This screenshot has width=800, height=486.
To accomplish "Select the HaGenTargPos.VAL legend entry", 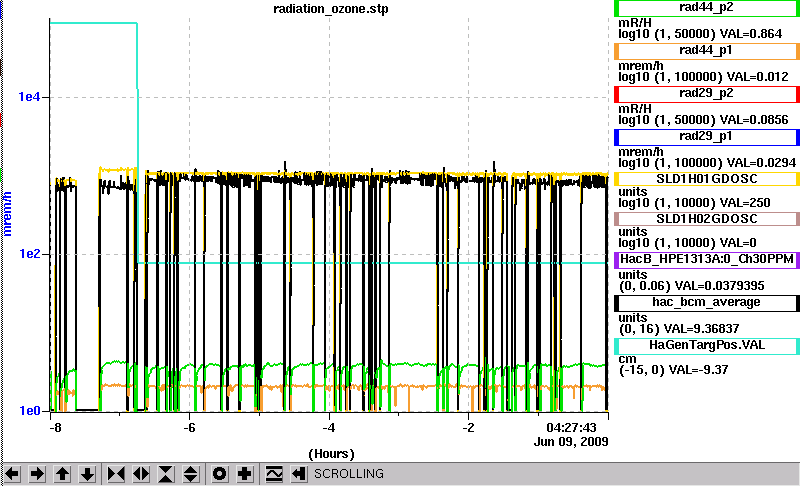I will pos(707,346).
